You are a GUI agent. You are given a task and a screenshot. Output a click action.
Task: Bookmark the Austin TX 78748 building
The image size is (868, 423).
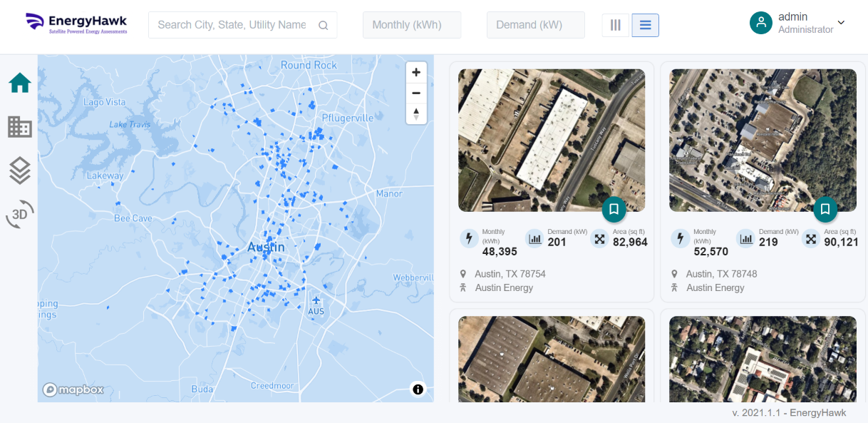[825, 209]
